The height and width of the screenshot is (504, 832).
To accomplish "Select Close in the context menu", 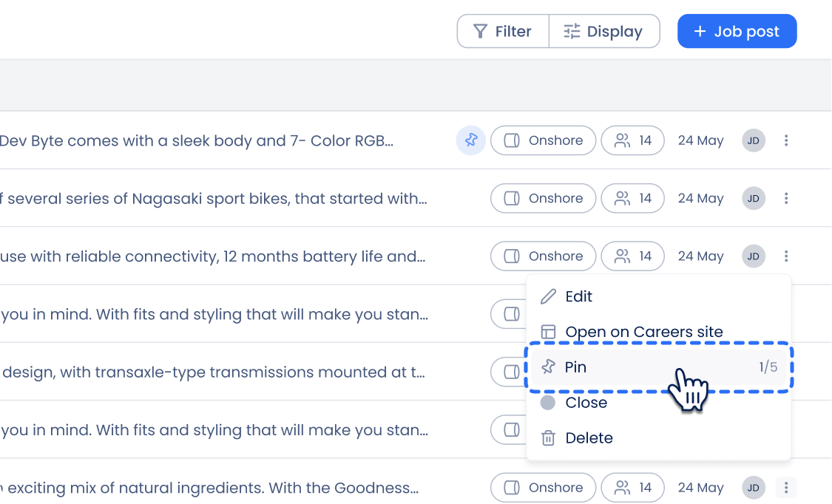I will pyautogui.click(x=658, y=403).
